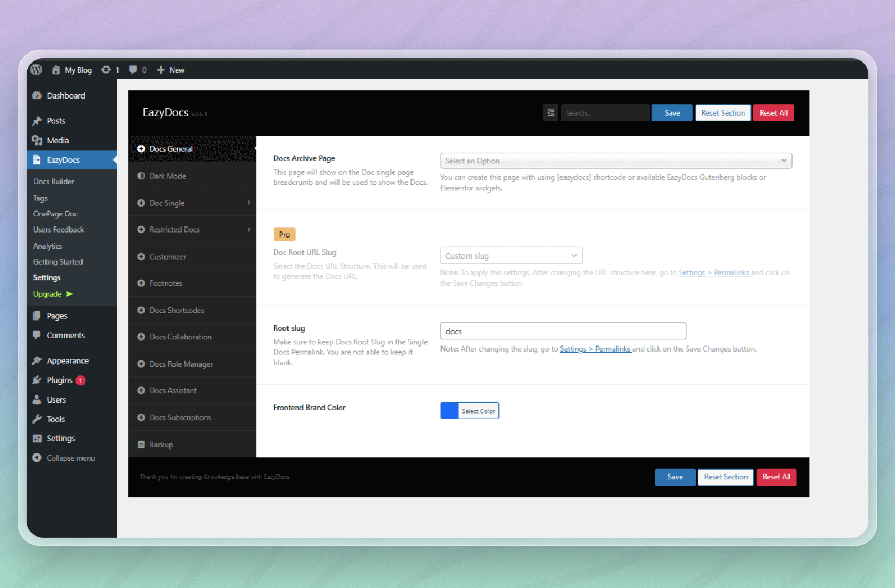Open the Custom slug dropdown

pyautogui.click(x=511, y=256)
